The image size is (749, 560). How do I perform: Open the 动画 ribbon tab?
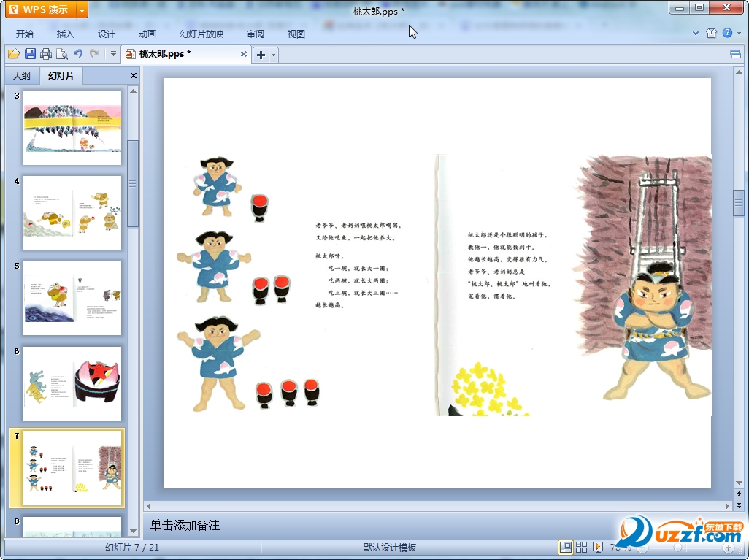point(147,34)
